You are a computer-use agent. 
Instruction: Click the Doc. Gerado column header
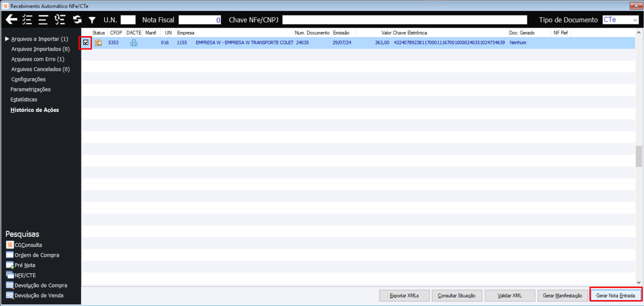(529, 33)
